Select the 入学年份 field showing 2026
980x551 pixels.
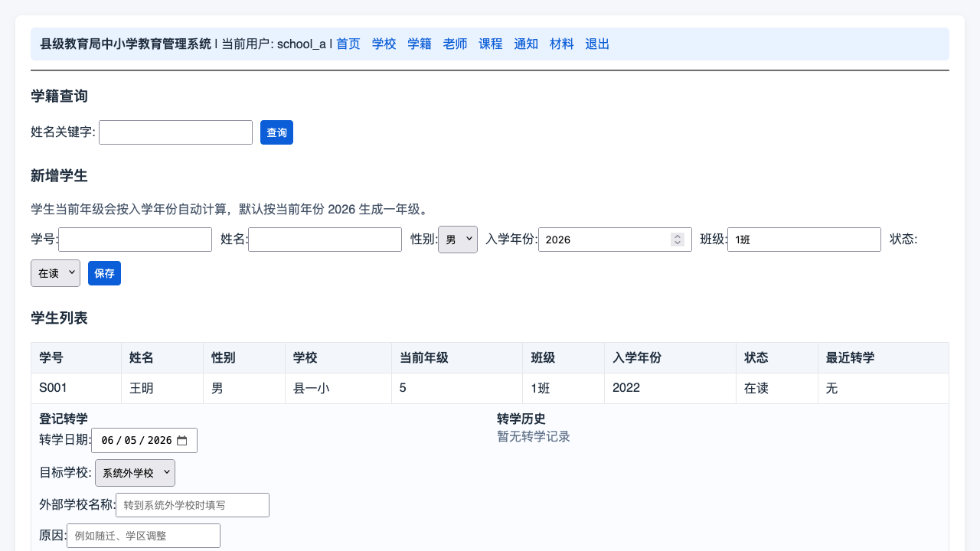(615, 240)
